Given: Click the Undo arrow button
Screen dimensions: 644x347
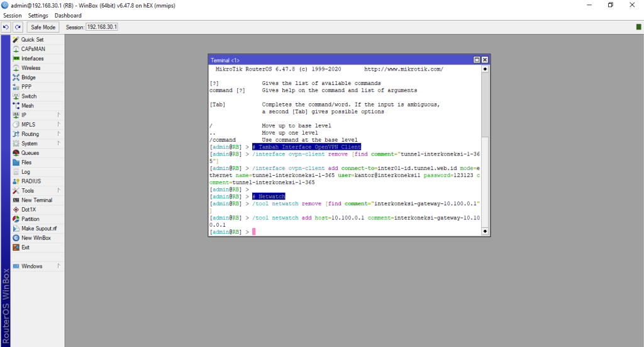Looking at the screenshot, I should pyautogui.click(x=6, y=27).
